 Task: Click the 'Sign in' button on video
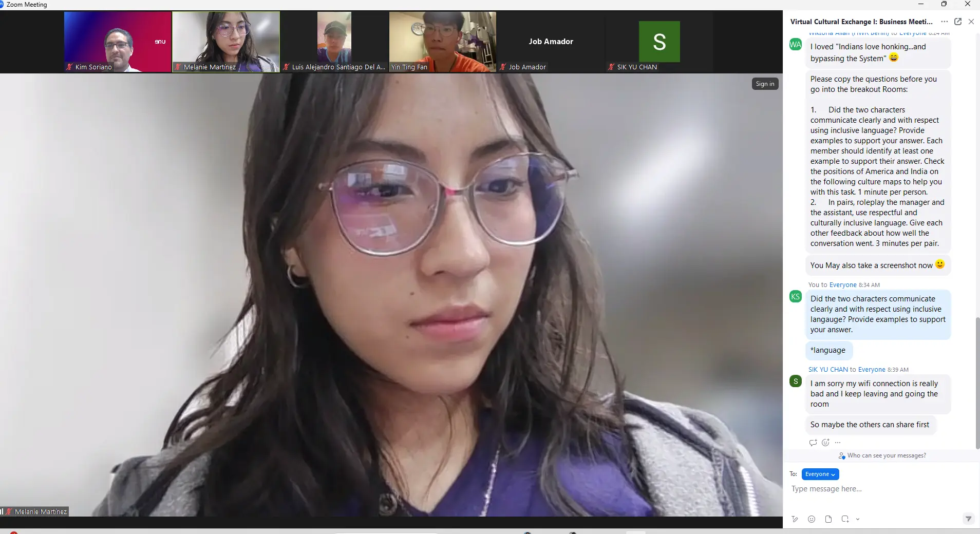tap(765, 84)
